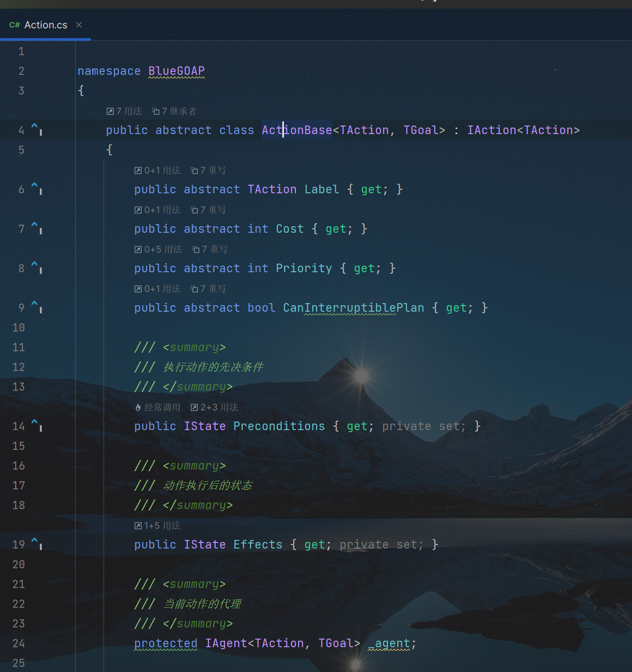Click "7 重写" lens above the Priority property
Viewport: 632px width, 672px height.
tap(210, 249)
